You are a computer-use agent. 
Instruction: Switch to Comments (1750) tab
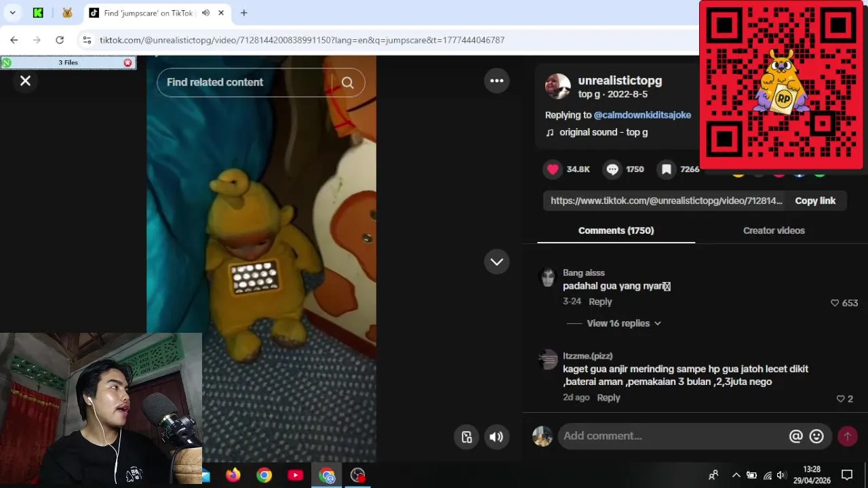click(616, 230)
